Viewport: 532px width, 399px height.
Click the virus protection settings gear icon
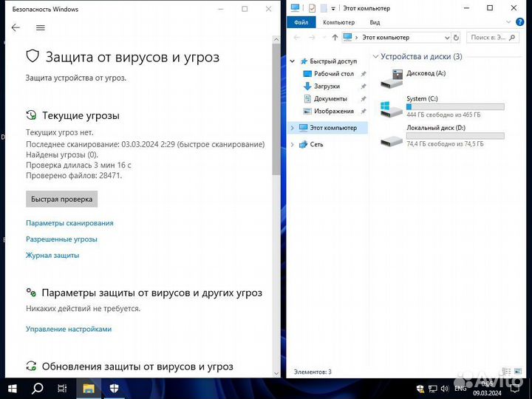click(31, 292)
